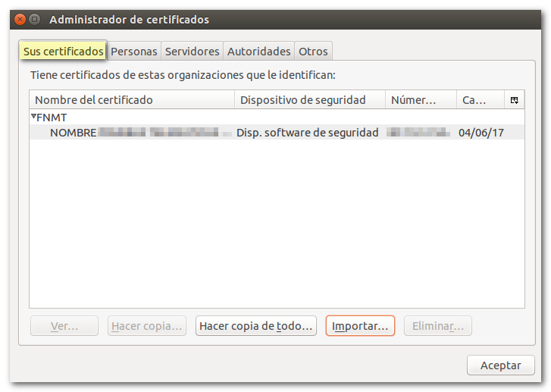Click the Número column header
The image size is (551, 392).
click(x=421, y=100)
